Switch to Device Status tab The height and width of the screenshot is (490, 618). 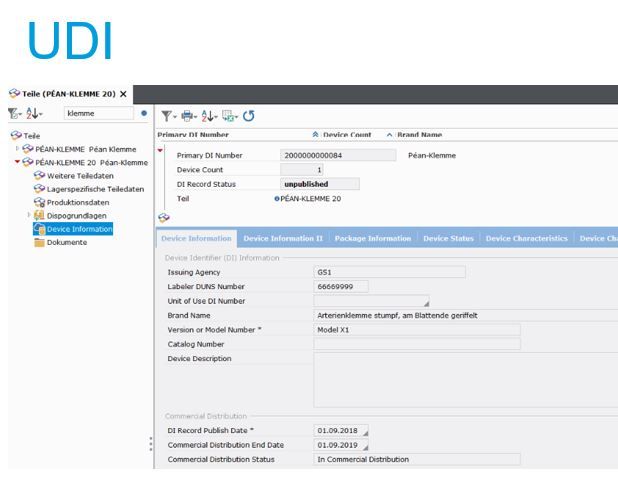[449, 238]
